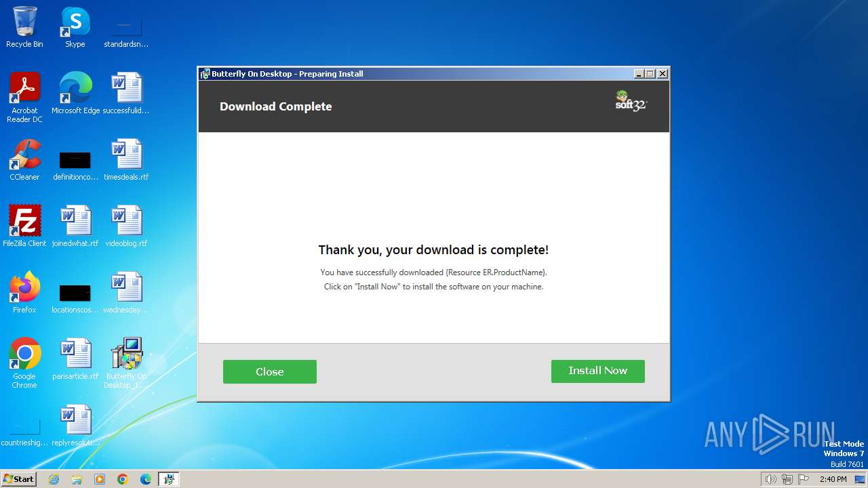Click the volume speaker tray icon
Viewport: 868px width, 488px height.
point(770,479)
